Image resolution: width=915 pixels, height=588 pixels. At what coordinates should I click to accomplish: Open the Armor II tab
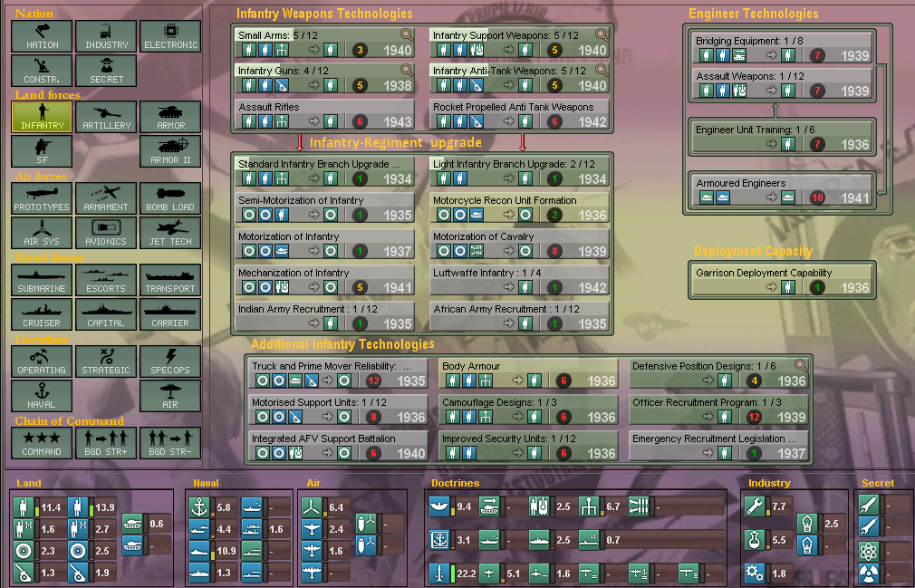point(170,151)
